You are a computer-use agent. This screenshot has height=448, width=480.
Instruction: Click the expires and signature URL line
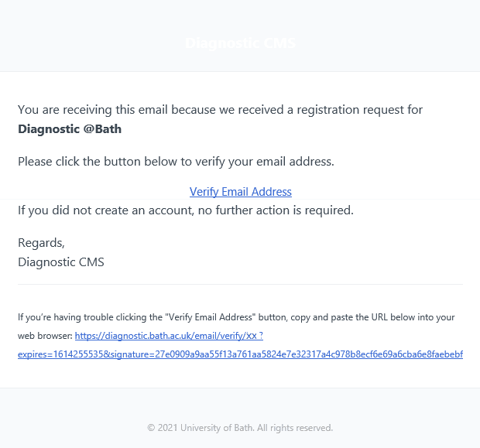click(240, 354)
